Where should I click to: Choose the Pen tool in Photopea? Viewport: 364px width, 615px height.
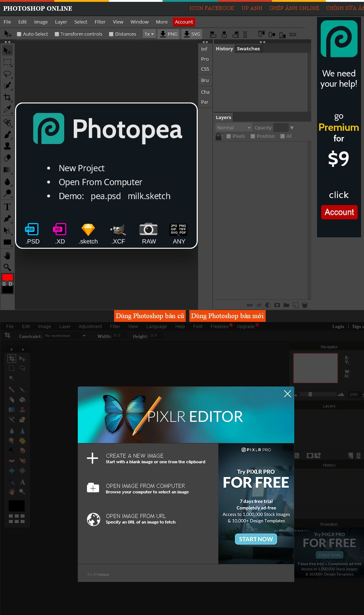click(x=7, y=219)
